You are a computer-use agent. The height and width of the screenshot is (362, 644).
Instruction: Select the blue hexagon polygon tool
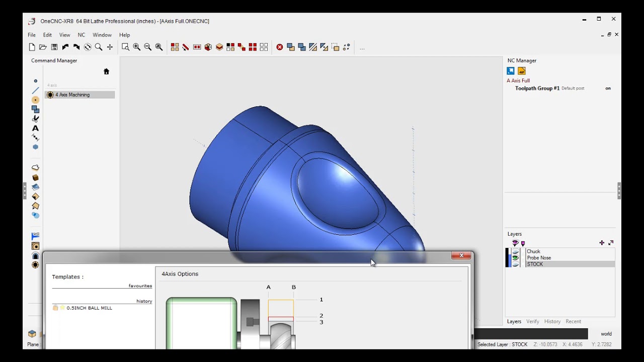click(x=35, y=147)
